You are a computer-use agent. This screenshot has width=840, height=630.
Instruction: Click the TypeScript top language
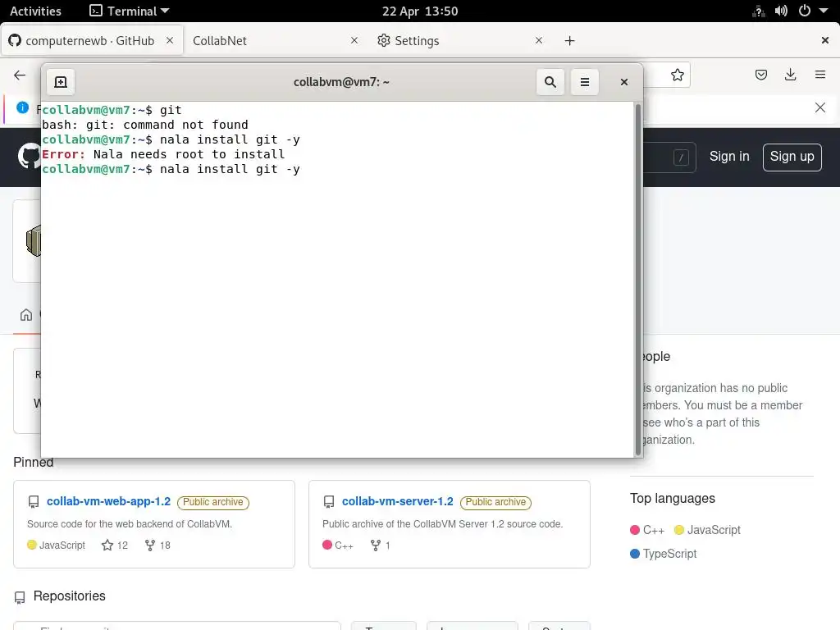tap(663, 554)
